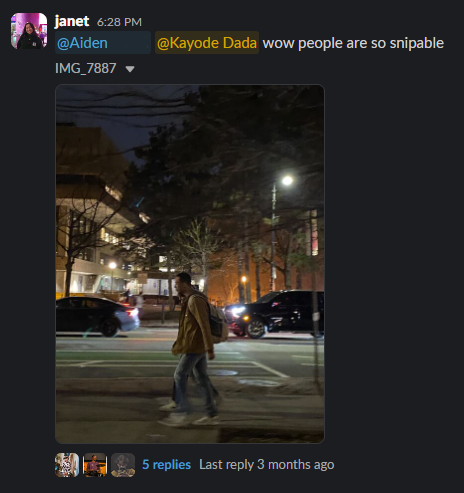This screenshot has height=493, width=464.
Task: Open janet's profile picture avatar
Action: click(x=29, y=31)
